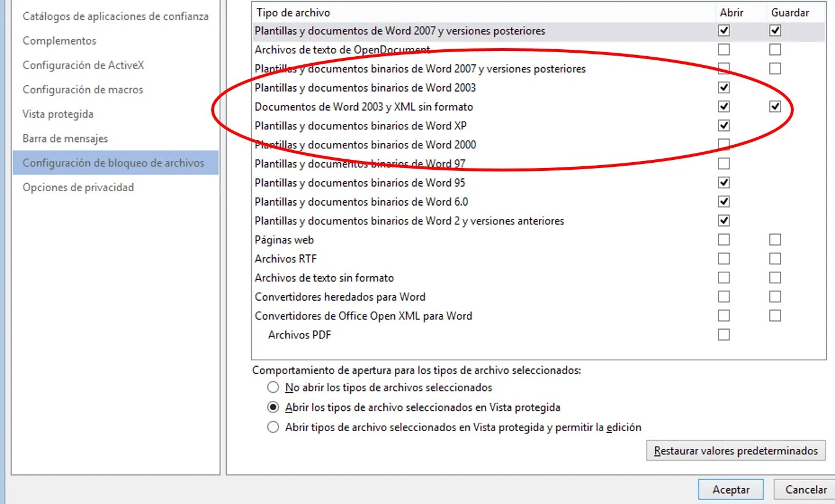Select No abrir los tipos de archivos seleccionados
This screenshot has width=835, height=504.
point(273,387)
